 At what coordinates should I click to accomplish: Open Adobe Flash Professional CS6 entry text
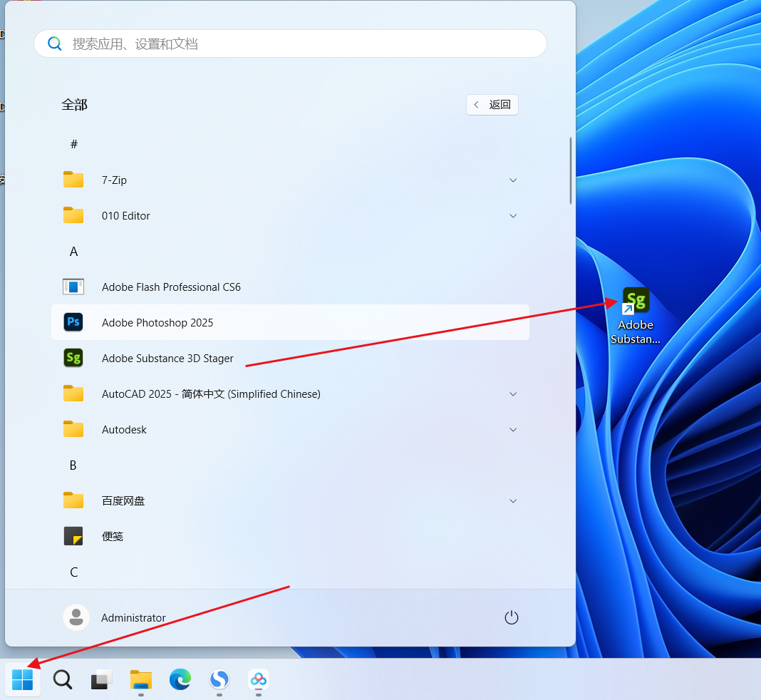[x=171, y=287]
